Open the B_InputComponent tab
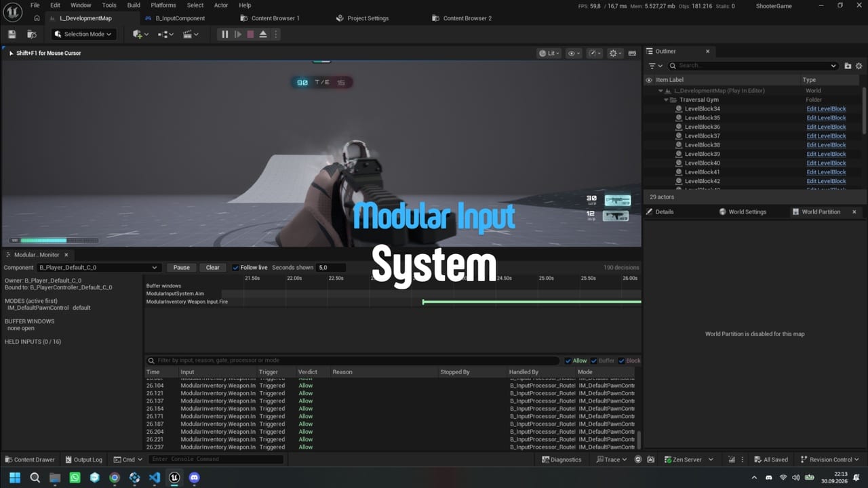This screenshot has width=868, height=488. coord(179,18)
